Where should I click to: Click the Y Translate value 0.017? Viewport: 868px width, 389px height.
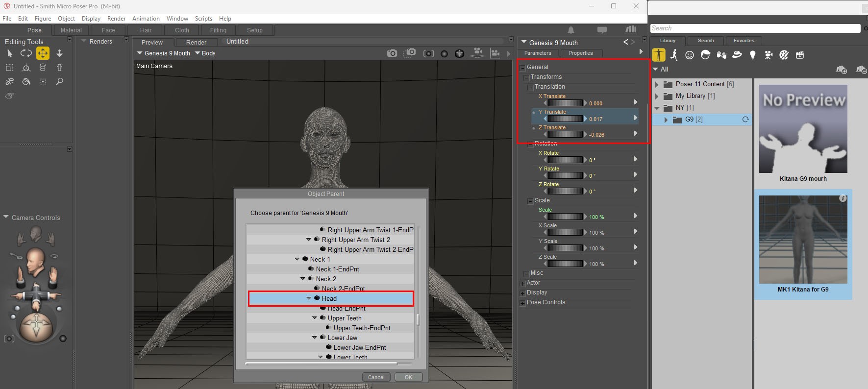tap(595, 119)
